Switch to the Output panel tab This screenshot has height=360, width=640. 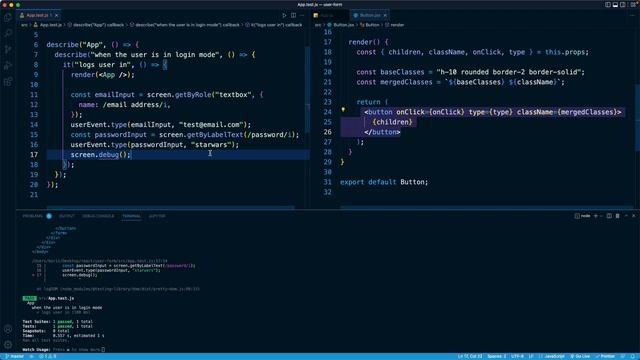pos(67,216)
